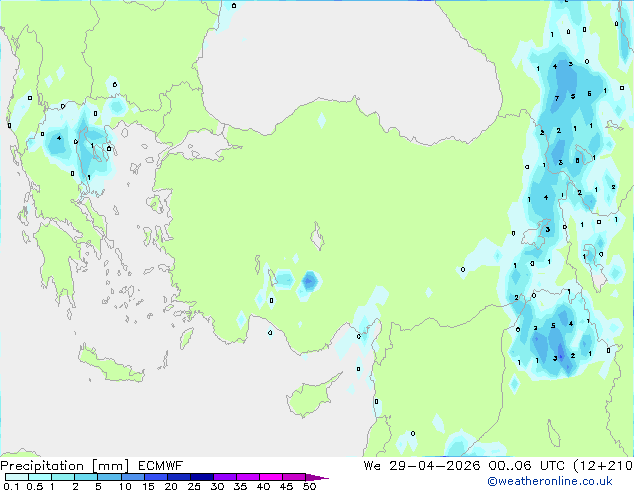Click the 0.1–0.5 mm legend color swatch
The image size is (634, 490).
[x=17, y=477]
